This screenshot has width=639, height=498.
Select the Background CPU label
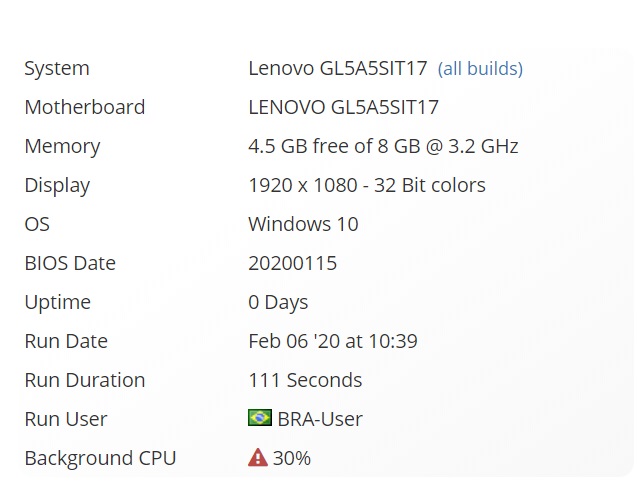pos(100,458)
